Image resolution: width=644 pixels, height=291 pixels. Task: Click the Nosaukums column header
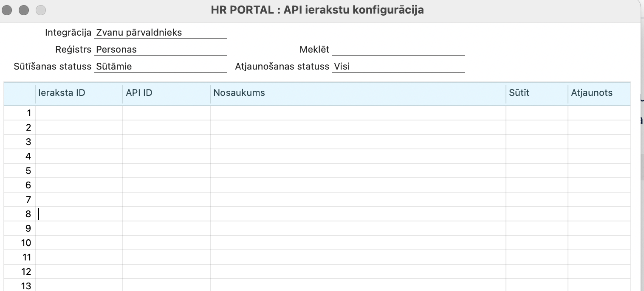(358, 93)
